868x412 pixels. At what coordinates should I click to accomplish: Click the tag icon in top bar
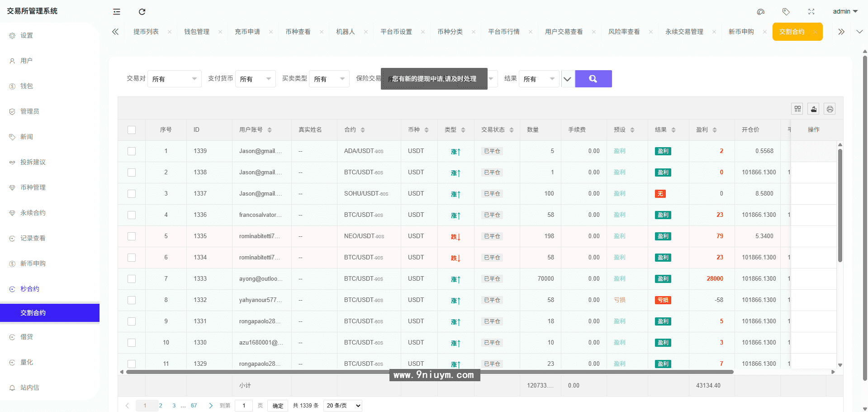(x=786, y=12)
